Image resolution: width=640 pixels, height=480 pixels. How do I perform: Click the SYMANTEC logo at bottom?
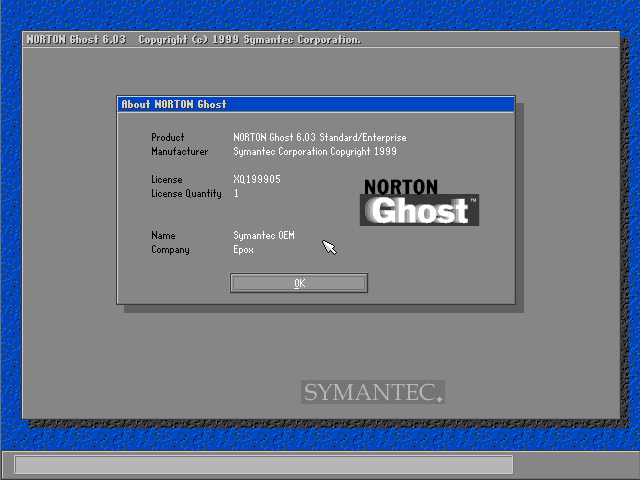coord(373,392)
